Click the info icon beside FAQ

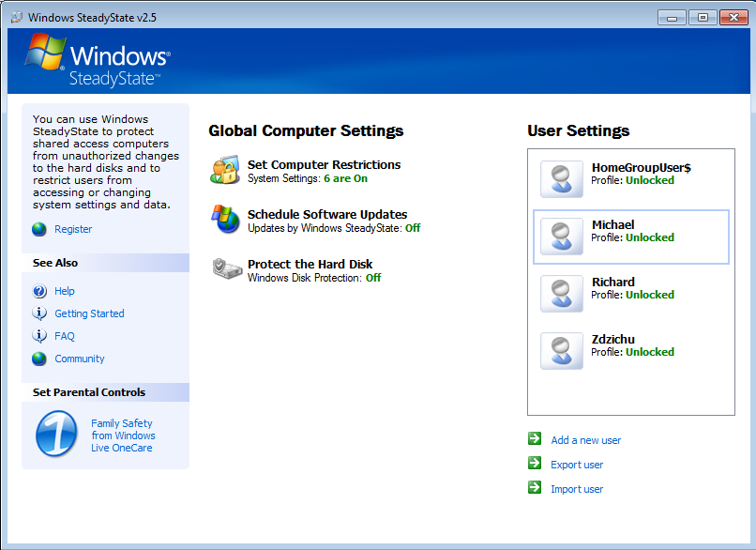click(x=39, y=336)
